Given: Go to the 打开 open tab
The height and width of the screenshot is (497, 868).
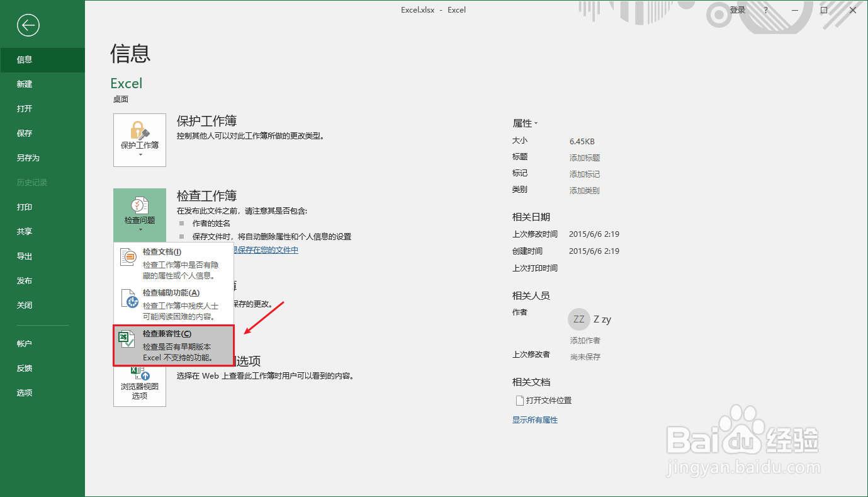Looking at the screenshot, I should [42, 109].
